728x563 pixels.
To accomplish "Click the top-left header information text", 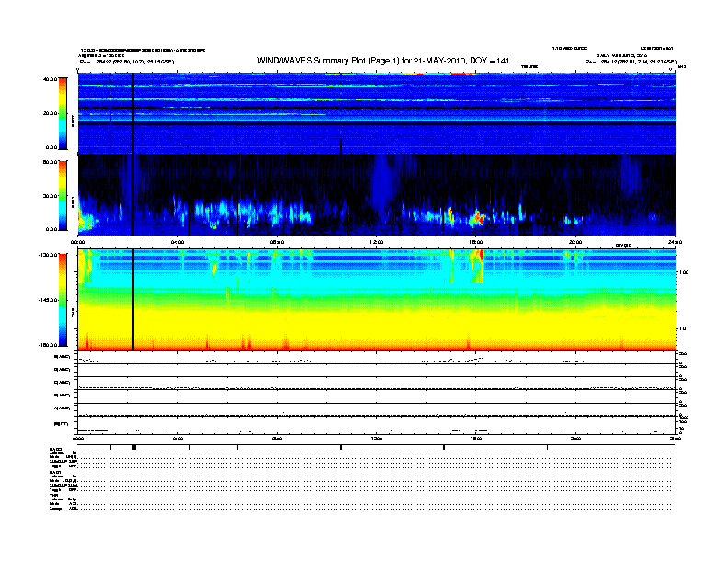I will pos(119,55).
